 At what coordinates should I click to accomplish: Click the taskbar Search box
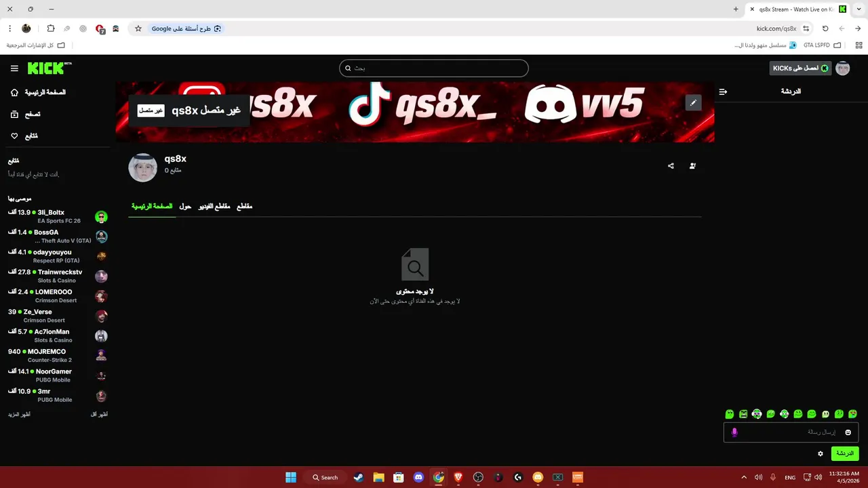(325, 477)
